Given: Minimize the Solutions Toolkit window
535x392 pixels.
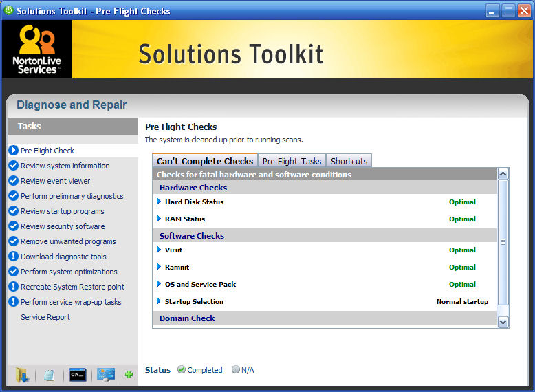Looking at the screenshot, I should [492, 11].
